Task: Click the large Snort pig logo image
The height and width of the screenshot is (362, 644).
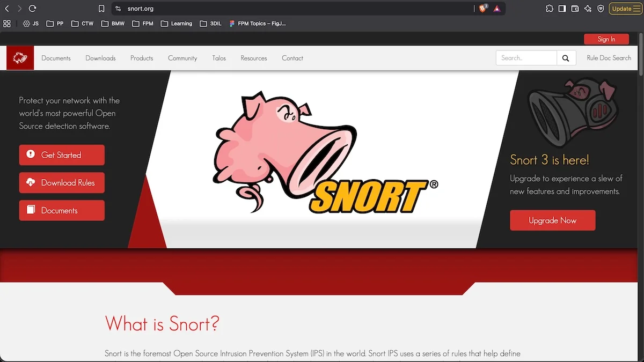Action: point(325,152)
